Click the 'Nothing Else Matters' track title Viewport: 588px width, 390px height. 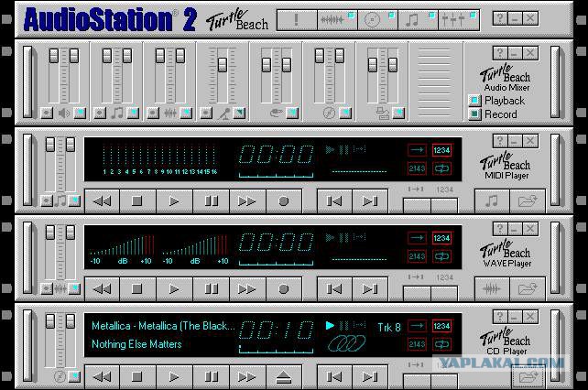point(136,344)
